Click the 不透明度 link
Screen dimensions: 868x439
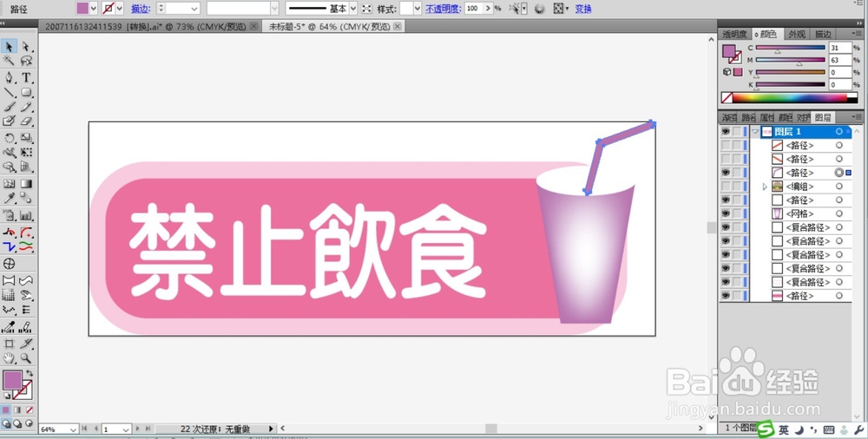pyautogui.click(x=444, y=9)
